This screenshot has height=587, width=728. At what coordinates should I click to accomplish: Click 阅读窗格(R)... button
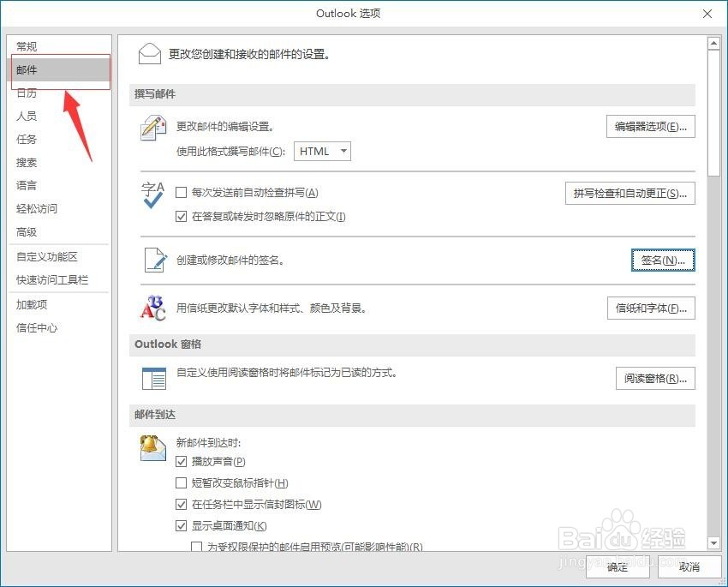655,379
